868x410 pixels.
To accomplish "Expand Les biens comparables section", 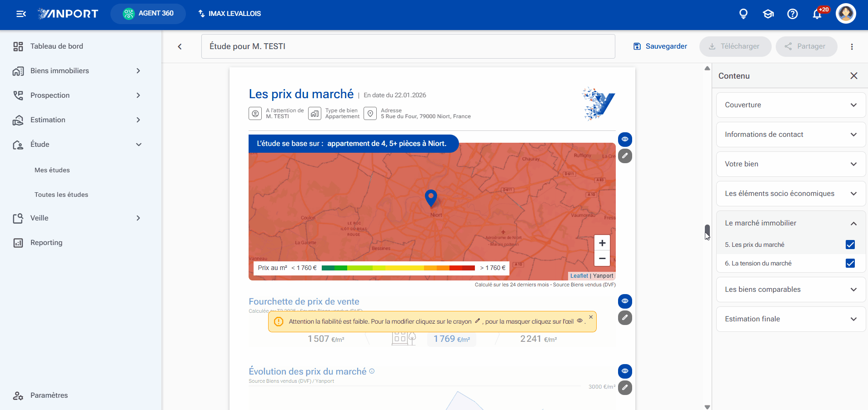I will 791,290.
